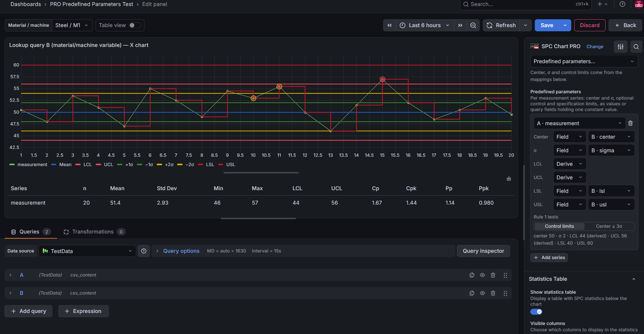Screen dimensions: 644x334
Task: Disable the Show statistics table switch
Action: point(536,312)
